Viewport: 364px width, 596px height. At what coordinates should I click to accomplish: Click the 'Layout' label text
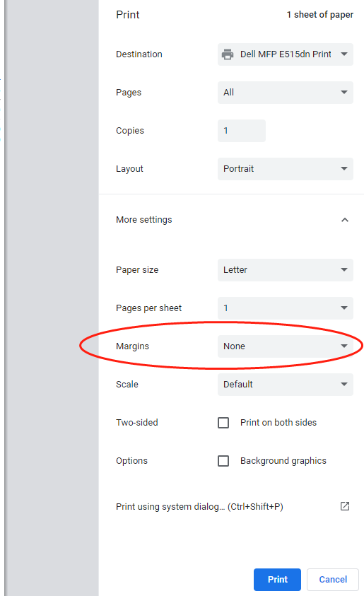click(129, 169)
